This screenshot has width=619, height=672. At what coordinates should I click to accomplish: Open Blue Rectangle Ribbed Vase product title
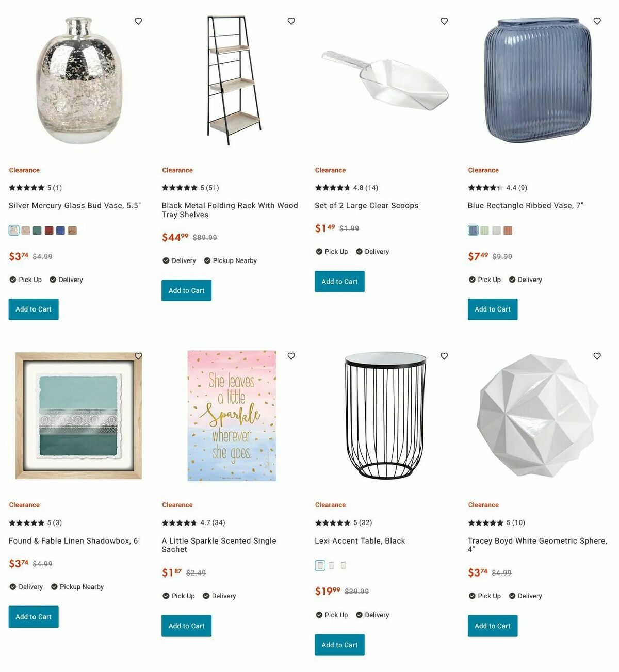coord(525,205)
